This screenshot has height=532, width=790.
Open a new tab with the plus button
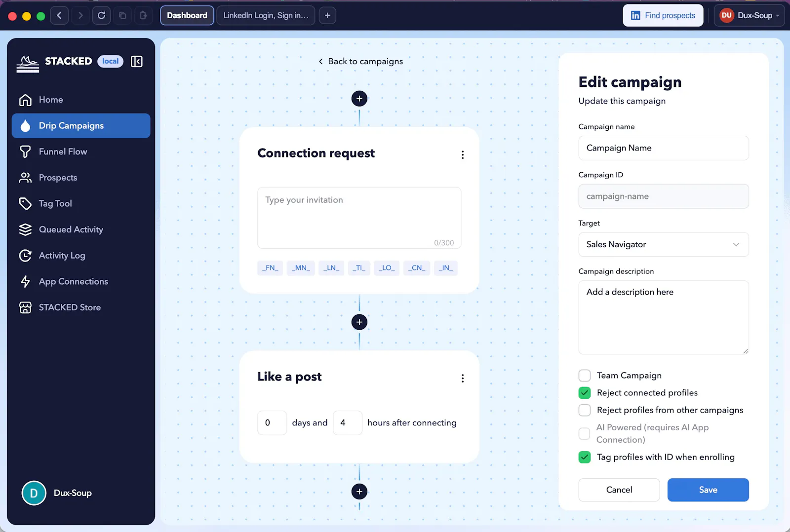pyautogui.click(x=327, y=15)
